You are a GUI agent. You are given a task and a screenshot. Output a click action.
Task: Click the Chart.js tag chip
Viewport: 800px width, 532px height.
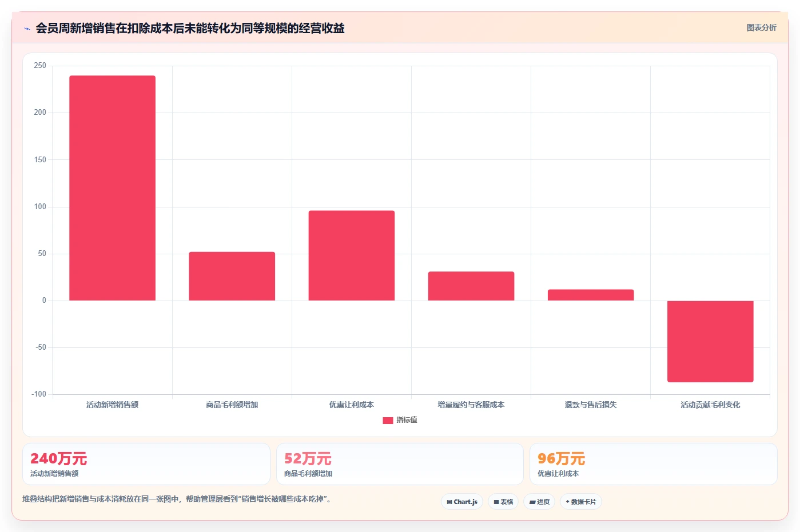point(462,502)
